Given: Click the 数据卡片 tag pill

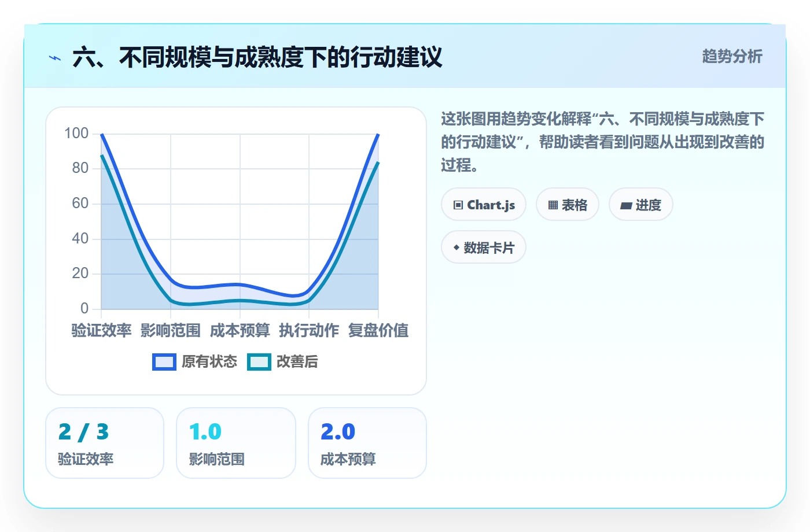Looking at the screenshot, I should coord(484,247).
